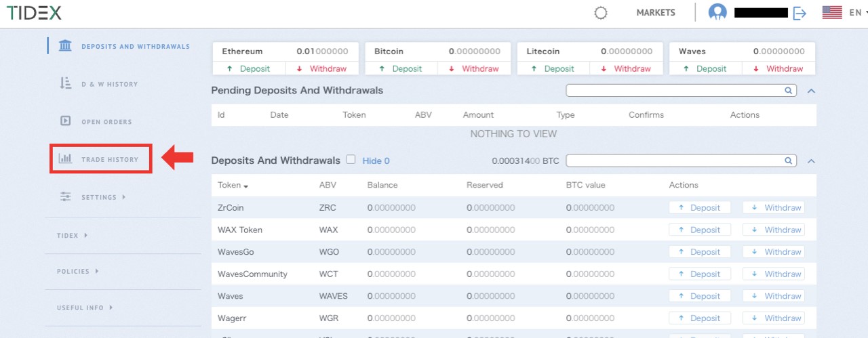Click the Trade History bar chart icon
This screenshot has width=868, height=338.
tap(66, 159)
